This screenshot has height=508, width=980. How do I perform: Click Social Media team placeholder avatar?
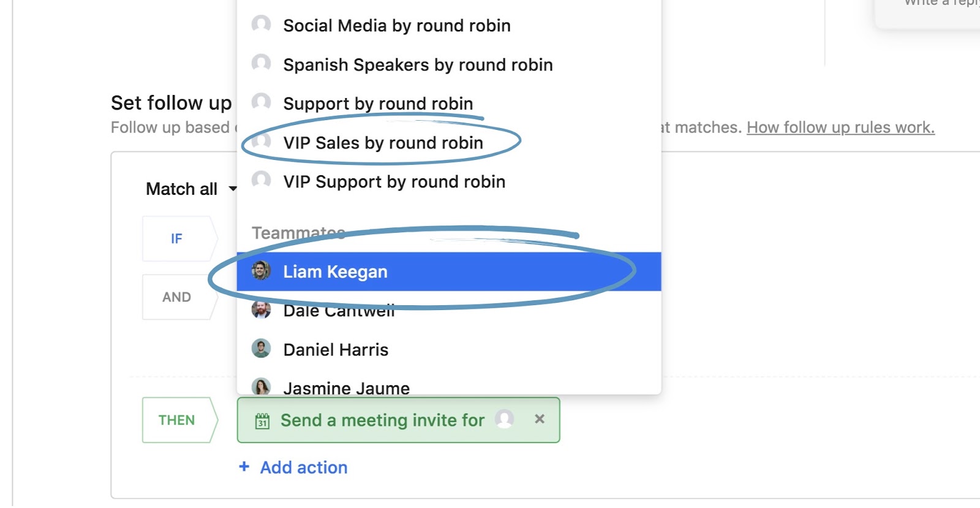pos(262,25)
